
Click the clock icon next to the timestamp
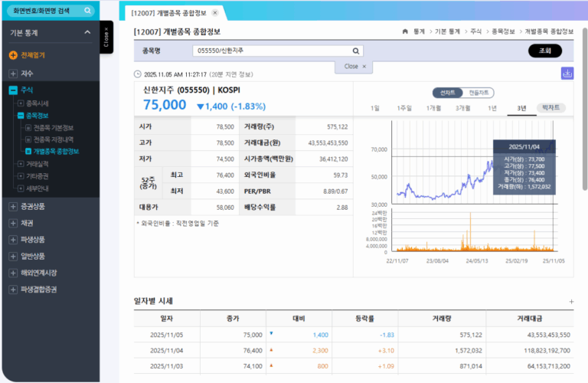coord(138,74)
